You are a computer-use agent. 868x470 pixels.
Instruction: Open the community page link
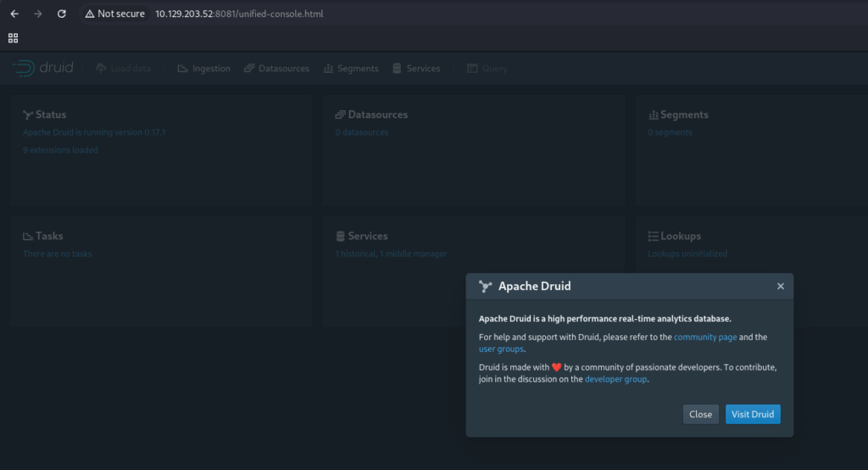pyautogui.click(x=705, y=337)
